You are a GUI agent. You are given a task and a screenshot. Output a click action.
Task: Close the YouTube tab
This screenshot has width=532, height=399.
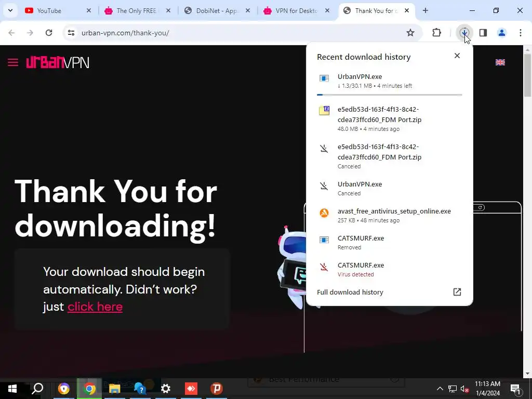click(x=88, y=10)
